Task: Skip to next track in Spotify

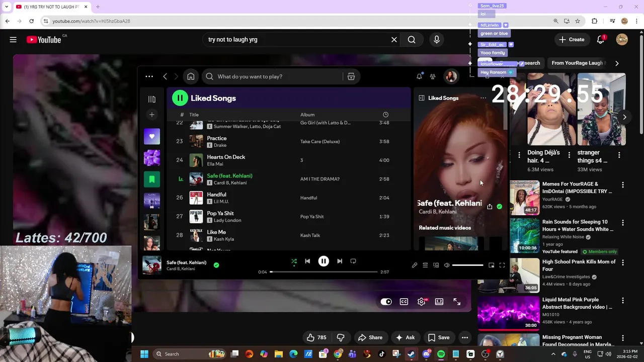Action: click(340, 261)
